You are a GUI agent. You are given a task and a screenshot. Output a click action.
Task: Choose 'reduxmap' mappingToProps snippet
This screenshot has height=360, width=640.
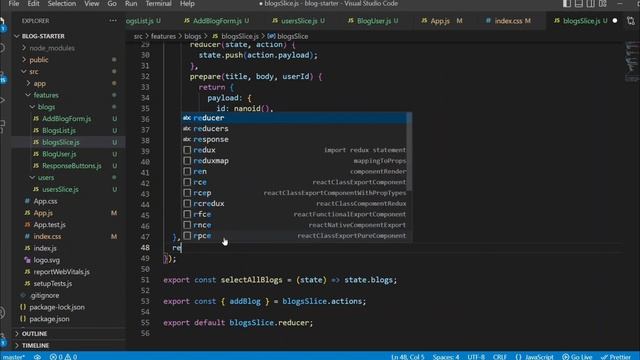(x=294, y=161)
